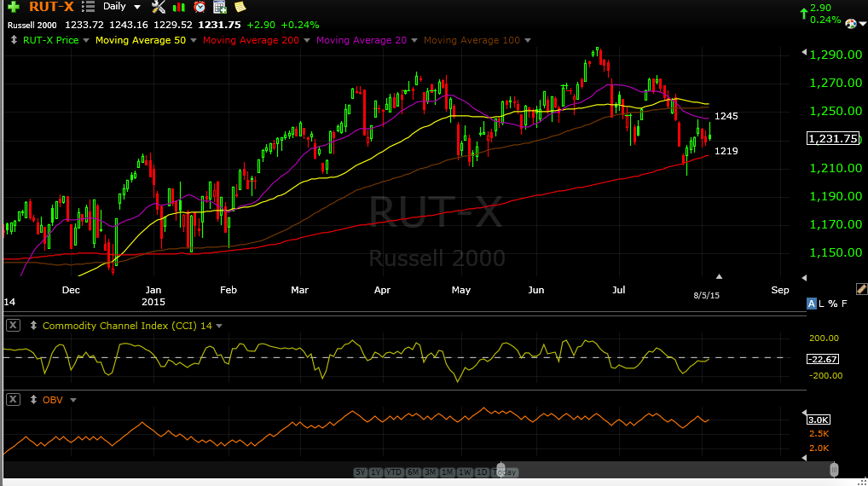Click the Moving Average 100 label
The width and height of the screenshot is (868, 486).
(472, 40)
